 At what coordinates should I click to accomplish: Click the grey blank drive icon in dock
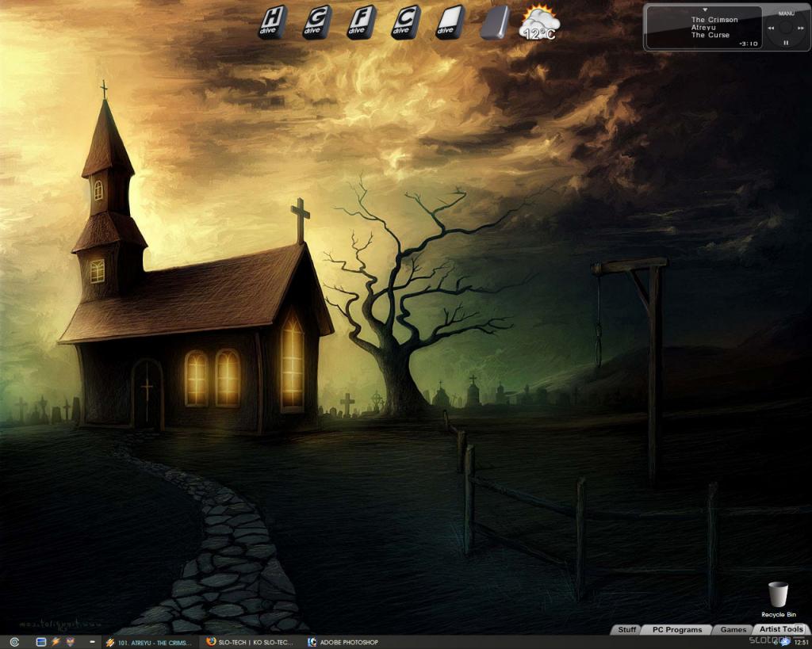[495, 22]
